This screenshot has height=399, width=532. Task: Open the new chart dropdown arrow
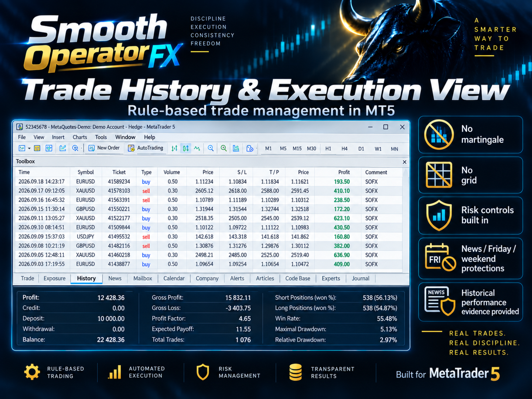coord(29,149)
